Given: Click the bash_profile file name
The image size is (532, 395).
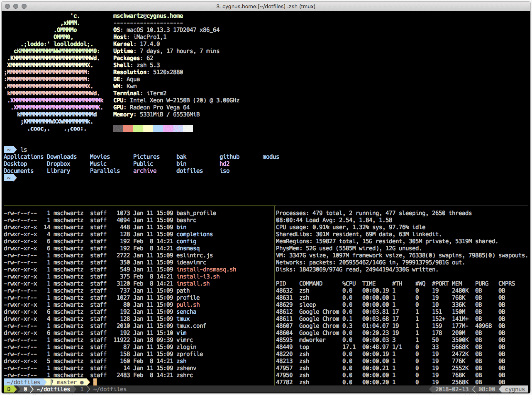Looking at the screenshot, I should [196, 213].
